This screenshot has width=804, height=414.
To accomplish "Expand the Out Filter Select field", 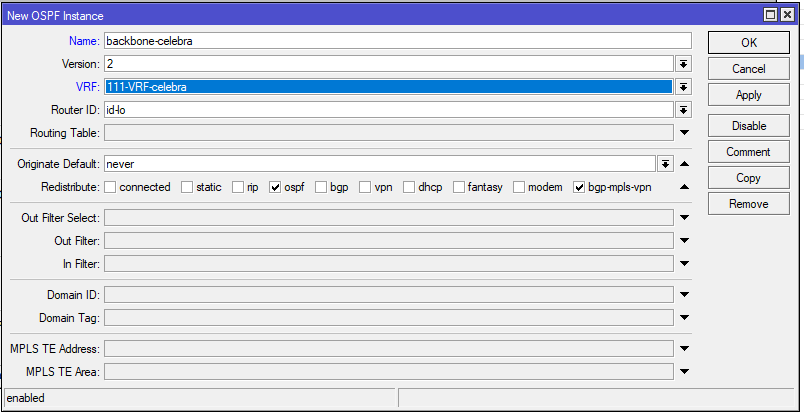I will (684, 217).
